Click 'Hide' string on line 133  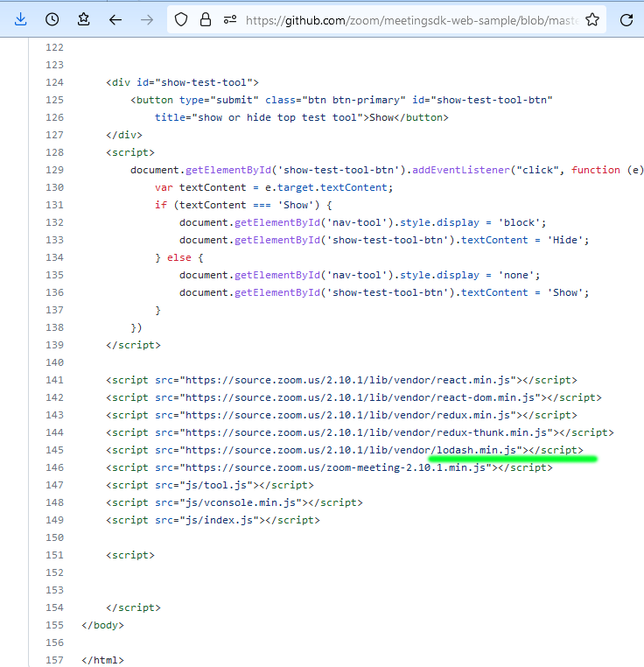pyautogui.click(x=565, y=240)
